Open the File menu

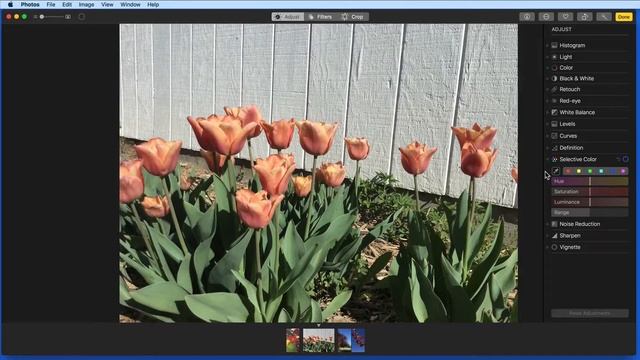pos(51,4)
